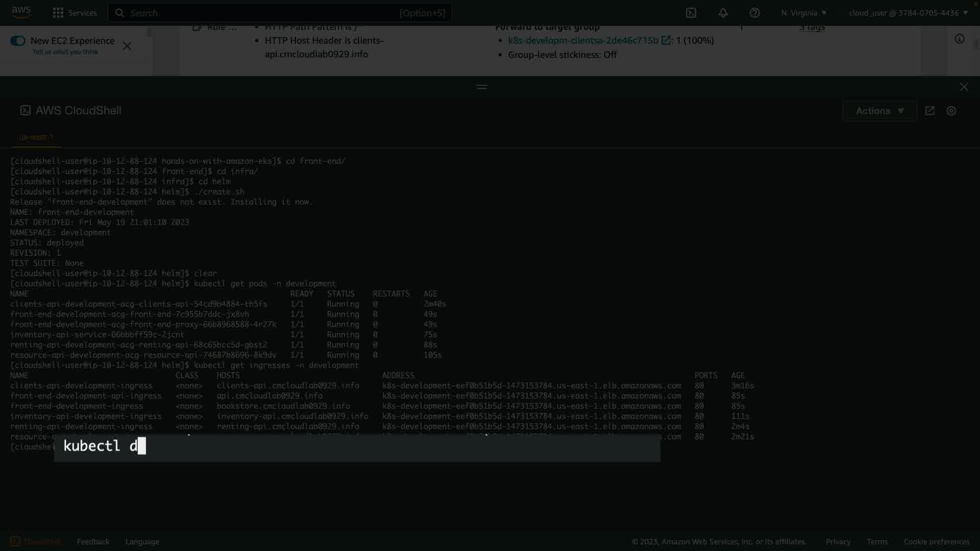This screenshot has width=980, height=551.
Task: Focus the AWS search input field
Action: (x=280, y=13)
